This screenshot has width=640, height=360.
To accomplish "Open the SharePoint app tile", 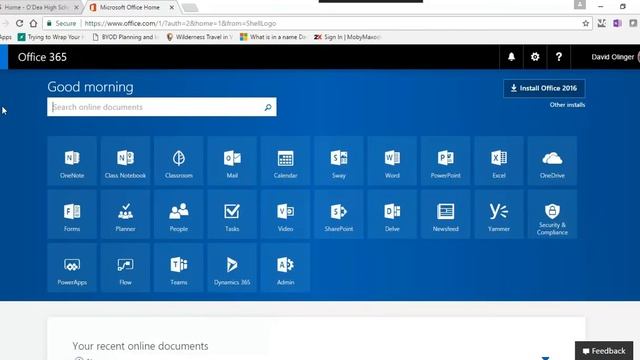I will coord(339,214).
